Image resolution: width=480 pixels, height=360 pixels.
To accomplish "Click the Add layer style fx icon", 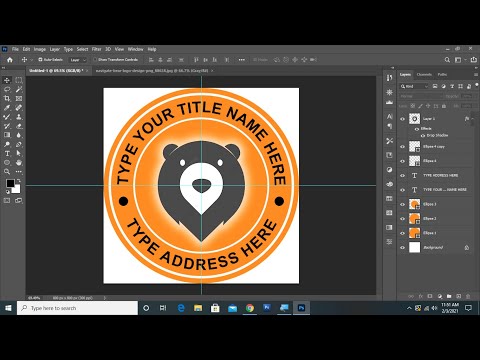I will tap(421, 296).
